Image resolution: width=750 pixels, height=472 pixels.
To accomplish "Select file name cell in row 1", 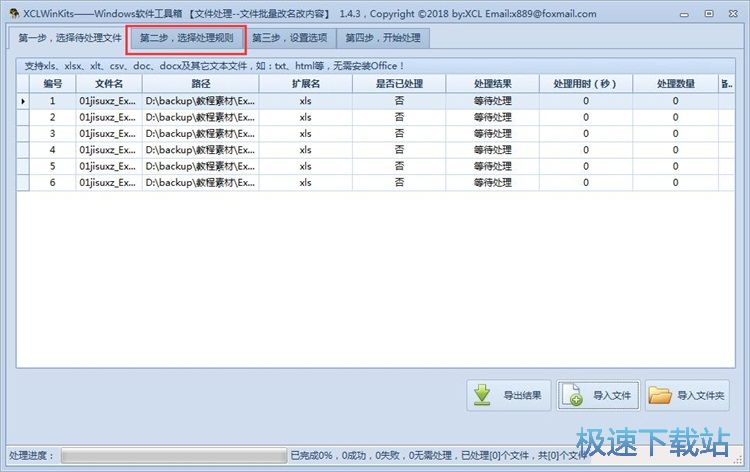I will pyautogui.click(x=109, y=101).
